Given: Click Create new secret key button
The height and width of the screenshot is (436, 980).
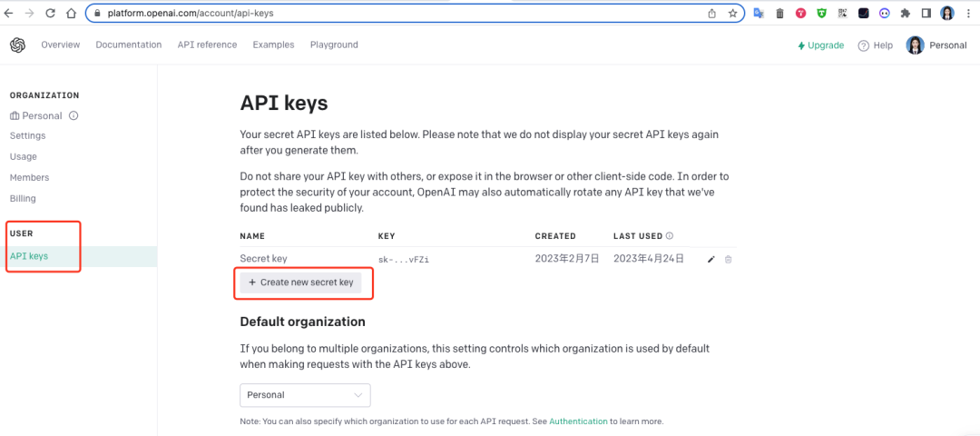Looking at the screenshot, I should click(301, 282).
